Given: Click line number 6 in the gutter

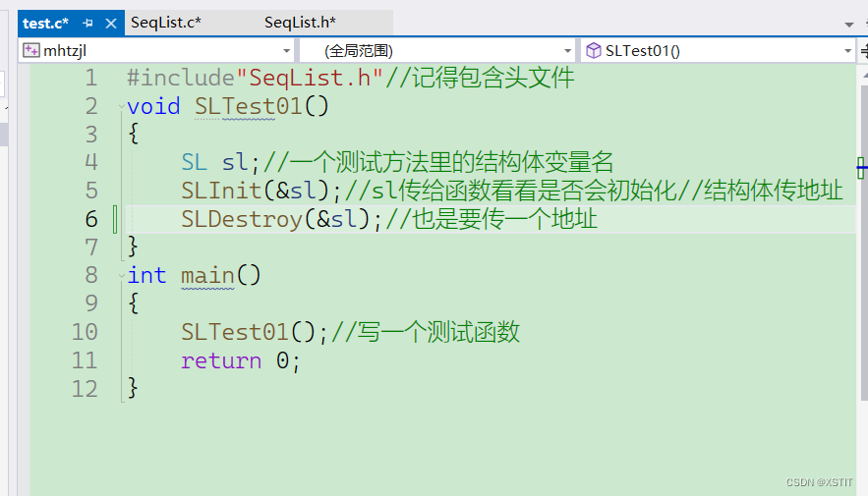Looking at the screenshot, I should pyautogui.click(x=91, y=220).
